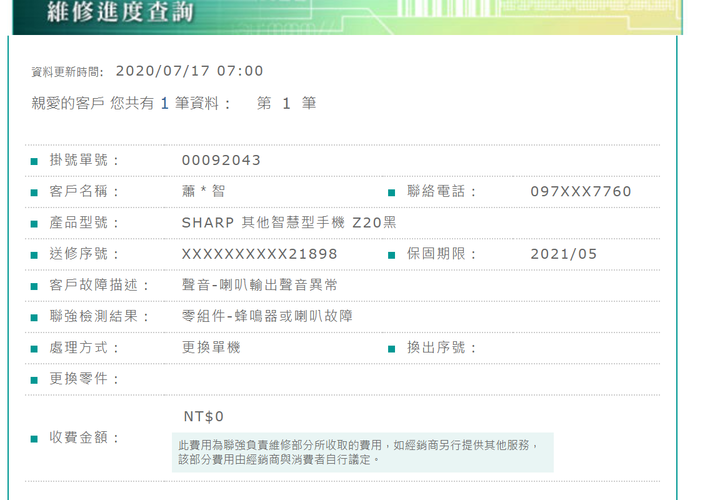Click the 產品型號 label
The width and height of the screenshot is (720, 500).
[x=84, y=223]
